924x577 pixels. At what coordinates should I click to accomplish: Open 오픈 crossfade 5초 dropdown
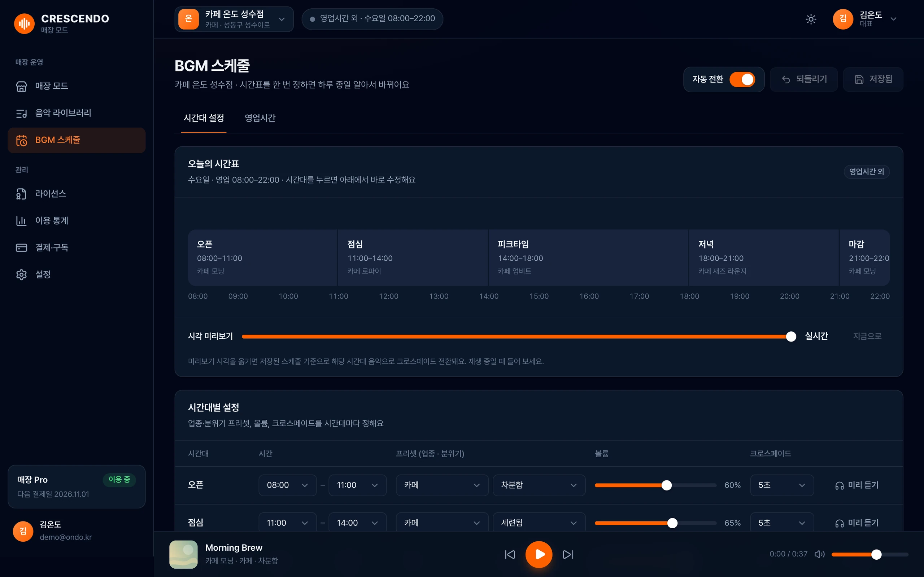781,485
